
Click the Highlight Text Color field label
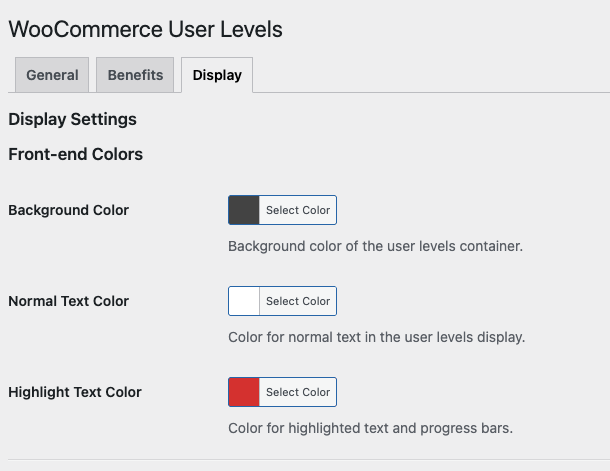point(75,392)
